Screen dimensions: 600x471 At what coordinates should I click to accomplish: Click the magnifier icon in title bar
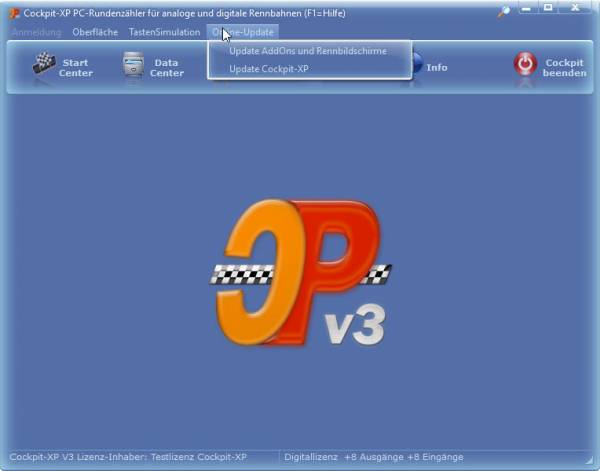coord(504,12)
